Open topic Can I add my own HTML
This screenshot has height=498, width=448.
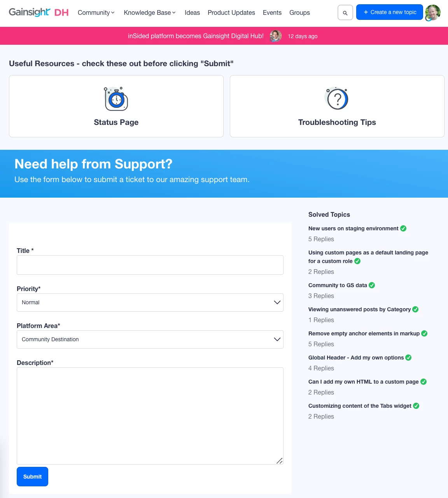[364, 382]
